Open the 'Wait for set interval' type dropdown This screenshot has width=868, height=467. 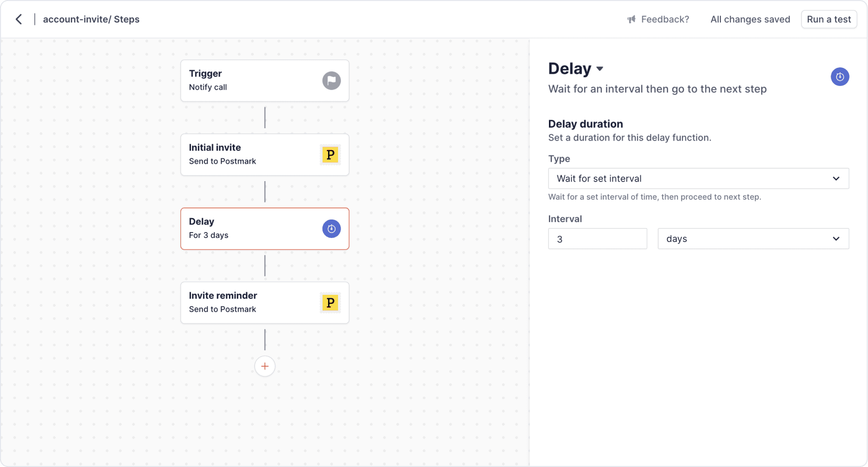tap(698, 179)
